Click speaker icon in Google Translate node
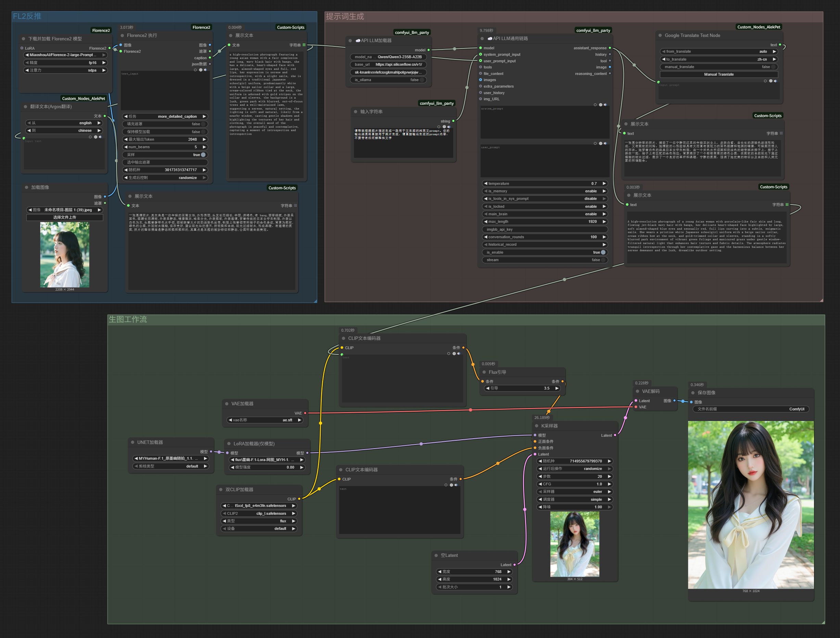This screenshot has width=840, height=638. coord(775,81)
